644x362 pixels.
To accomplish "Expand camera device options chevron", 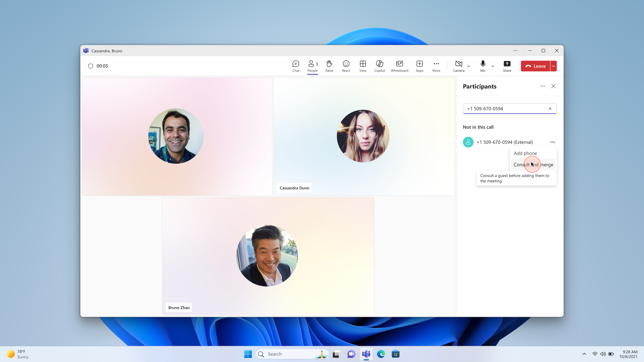I will tap(468, 66).
